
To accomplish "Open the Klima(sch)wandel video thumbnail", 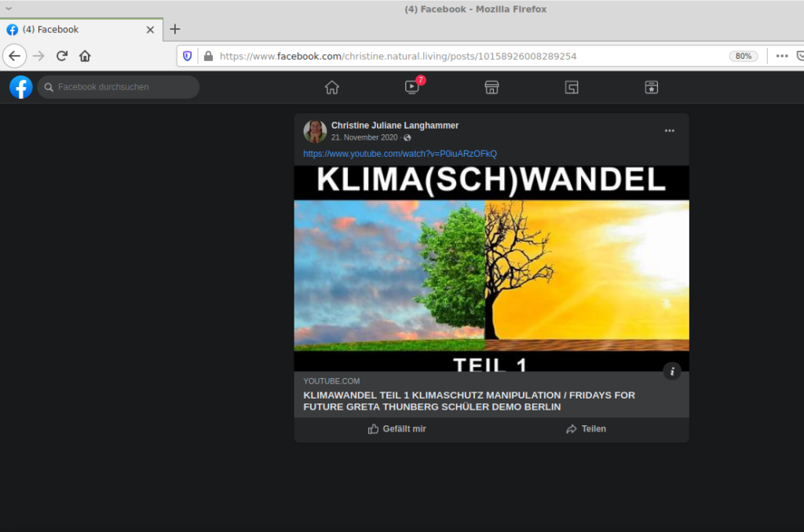I will click(492, 268).
